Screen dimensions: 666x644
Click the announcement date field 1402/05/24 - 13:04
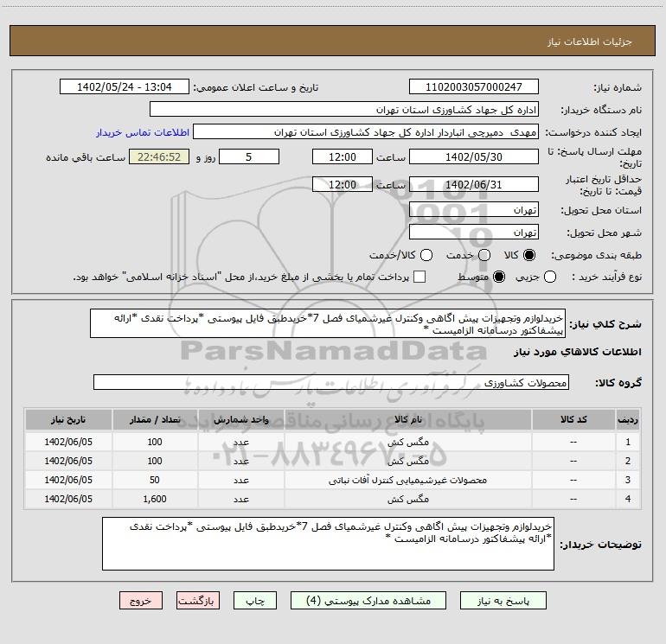click(125, 86)
